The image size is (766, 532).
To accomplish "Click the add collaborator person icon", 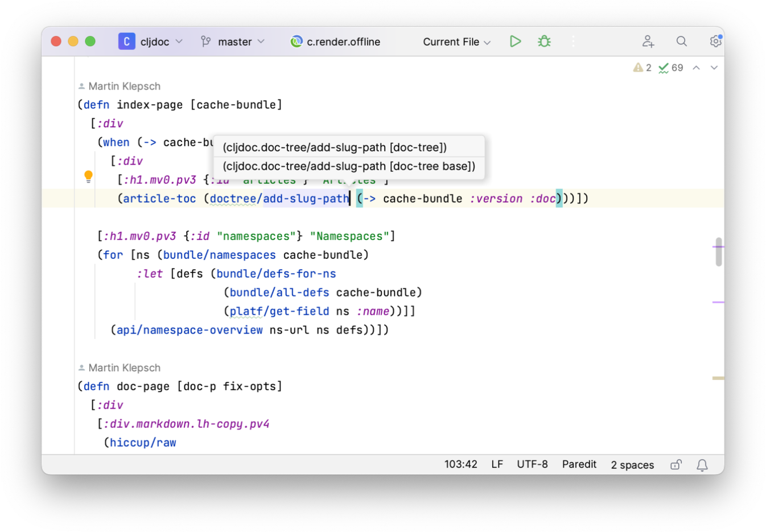I will click(x=648, y=41).
